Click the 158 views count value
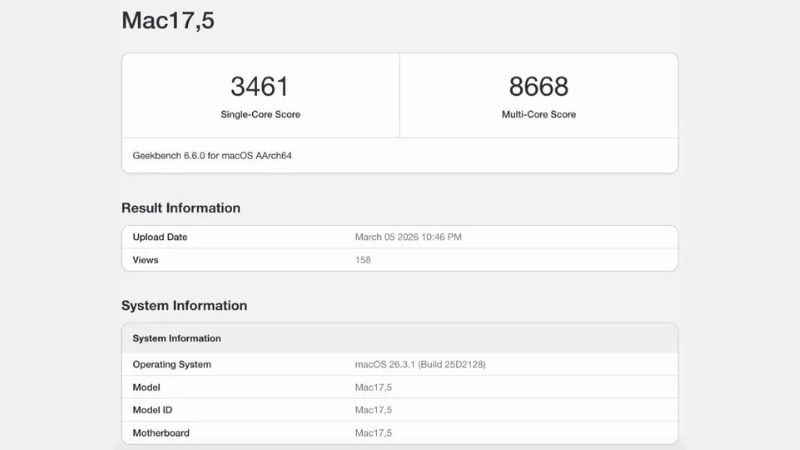The image size is (800, 450). point(363,260)
